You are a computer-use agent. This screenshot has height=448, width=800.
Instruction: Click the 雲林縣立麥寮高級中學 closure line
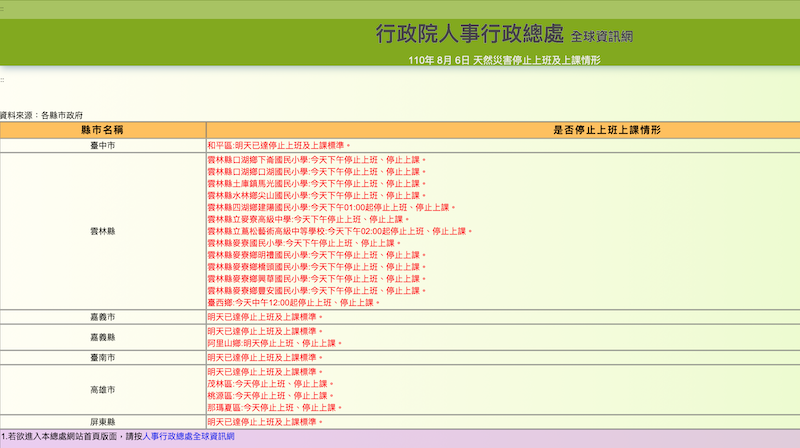coord(309,219)
